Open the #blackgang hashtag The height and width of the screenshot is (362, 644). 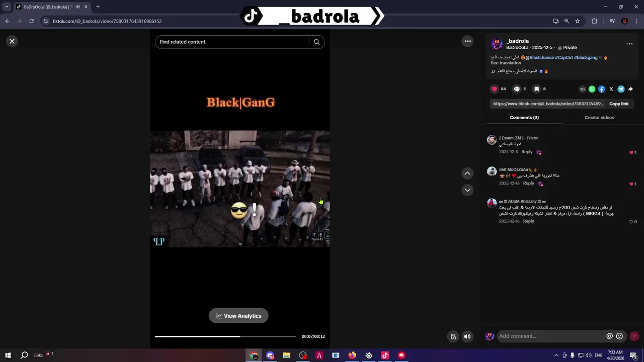pyautogui.click(x=586, y=57)
